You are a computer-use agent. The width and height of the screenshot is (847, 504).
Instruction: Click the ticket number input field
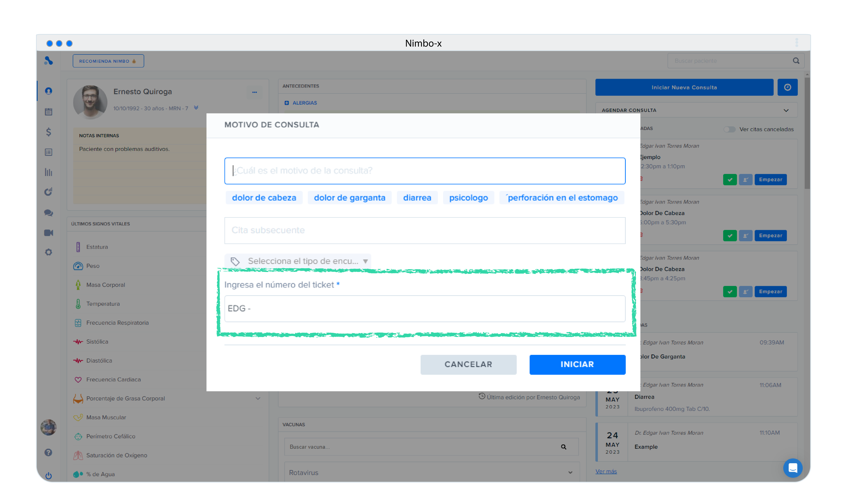tap(425, 308)
